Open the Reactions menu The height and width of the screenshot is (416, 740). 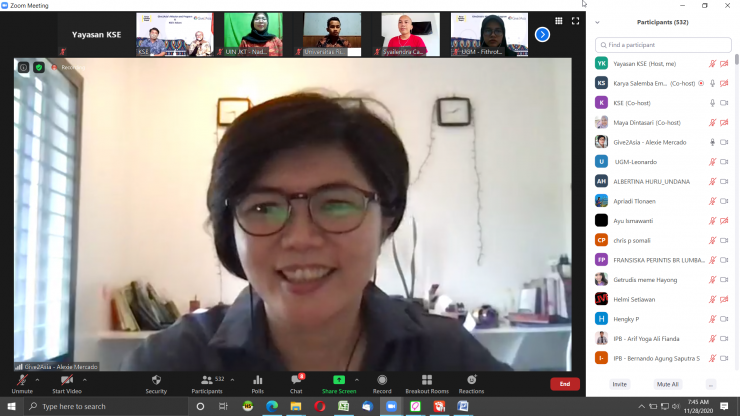(471, 384)
